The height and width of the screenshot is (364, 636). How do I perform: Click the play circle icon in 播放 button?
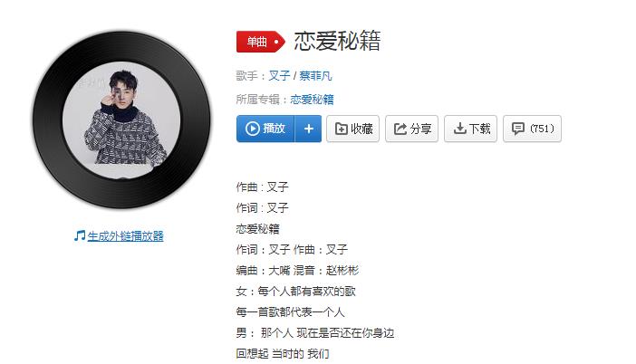tap(252, 129)
